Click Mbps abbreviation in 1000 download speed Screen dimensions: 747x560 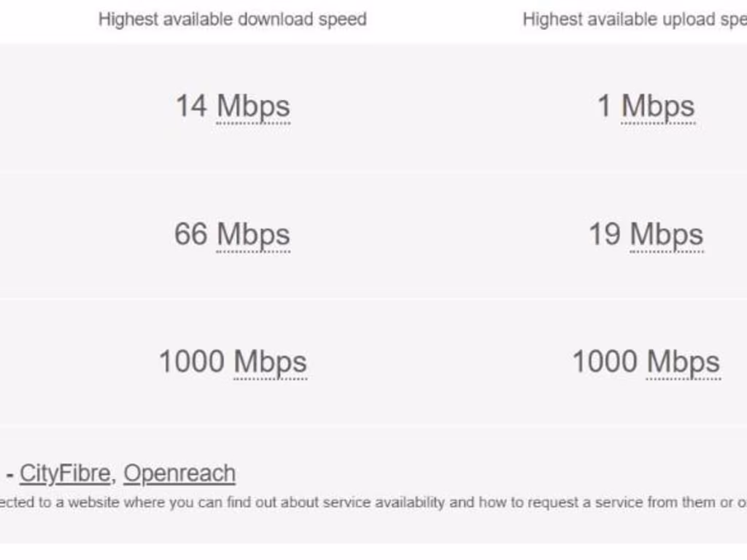coord(270,362)
